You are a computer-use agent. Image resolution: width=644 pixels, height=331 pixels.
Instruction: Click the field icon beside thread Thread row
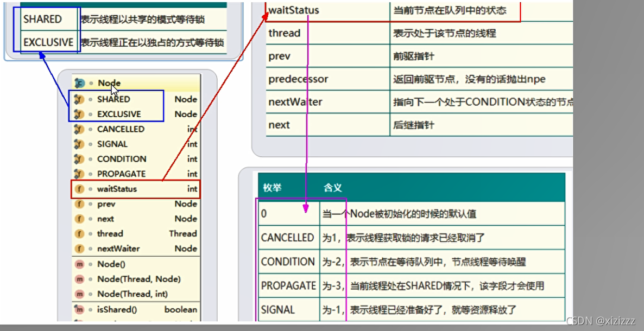(79, 234)
